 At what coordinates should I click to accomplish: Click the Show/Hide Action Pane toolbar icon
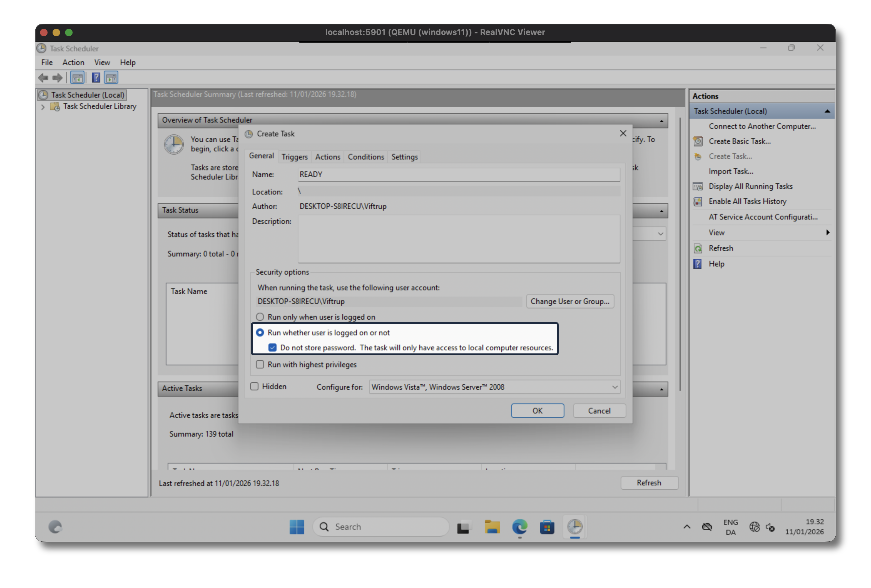tap(111, 78)
